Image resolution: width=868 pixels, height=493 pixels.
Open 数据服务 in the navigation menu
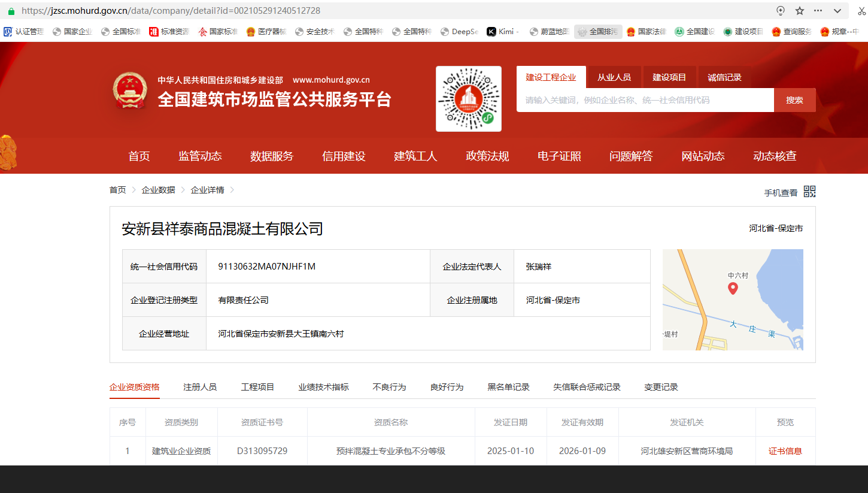tap(272, 156)
